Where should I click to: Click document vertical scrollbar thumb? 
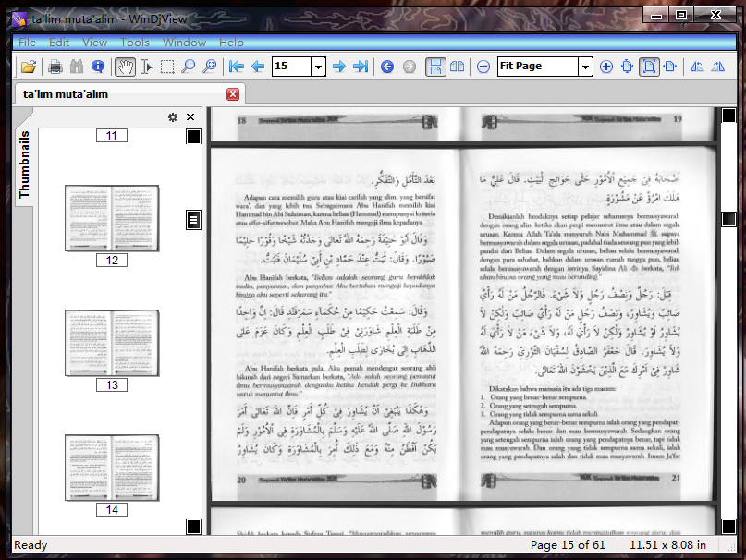pyautogui.click(x=728, y=219)
